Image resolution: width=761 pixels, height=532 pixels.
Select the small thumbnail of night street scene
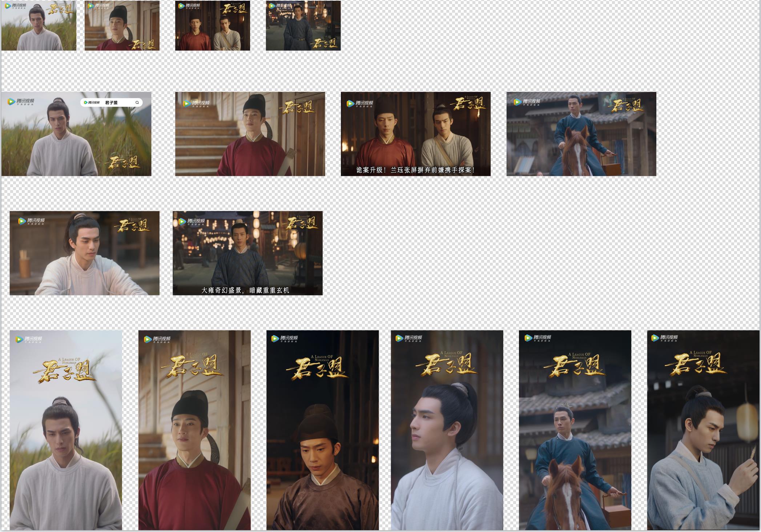tap(303, 25)
